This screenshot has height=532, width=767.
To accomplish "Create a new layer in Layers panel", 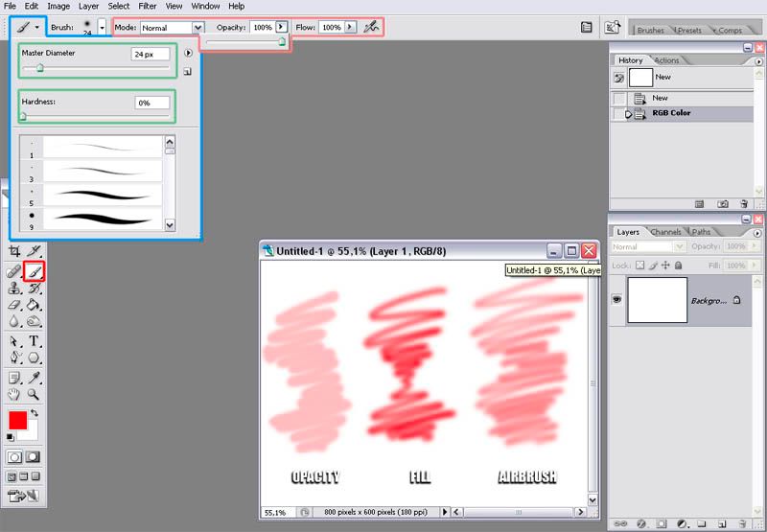I will [x=723, y=524].
